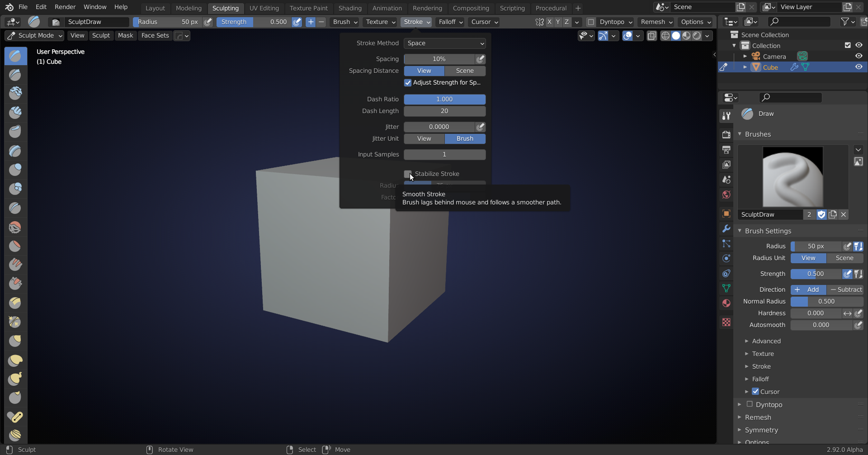Open Modifier Properties with the wrench icon
Screen dimensions: 868x455
tap(726, 228)
